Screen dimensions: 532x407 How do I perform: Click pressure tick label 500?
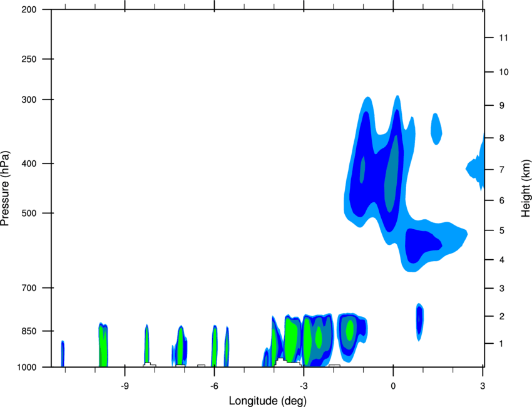[29, 213]
